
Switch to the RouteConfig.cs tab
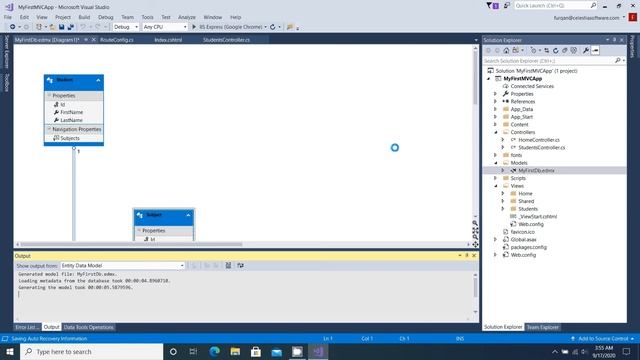[117, 40]
